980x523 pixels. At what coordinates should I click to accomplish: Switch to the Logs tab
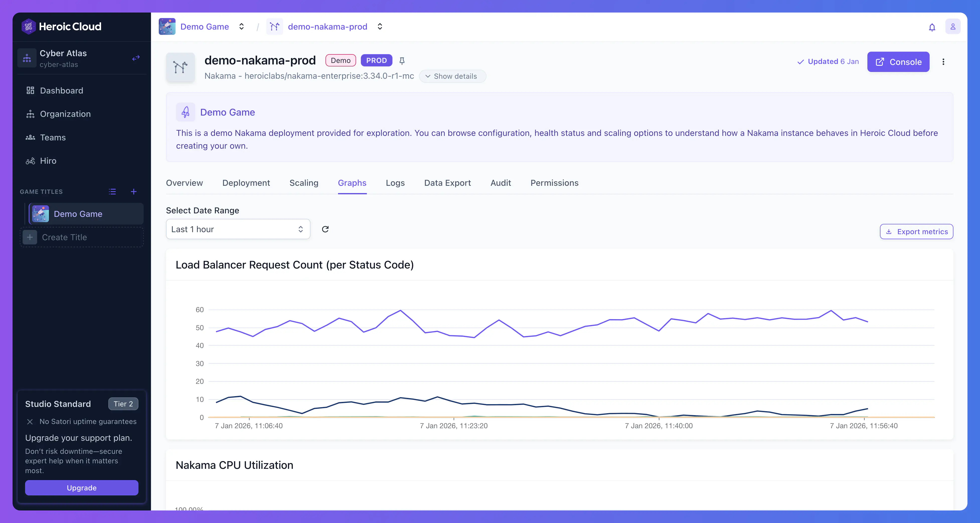coord(395,183)
